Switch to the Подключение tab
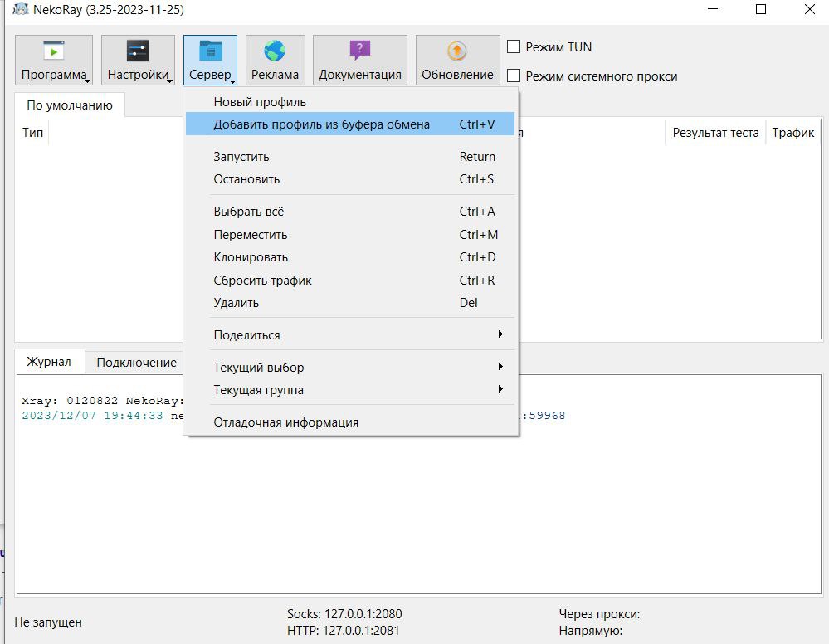 pyautogui.click(x=136, y=362)
